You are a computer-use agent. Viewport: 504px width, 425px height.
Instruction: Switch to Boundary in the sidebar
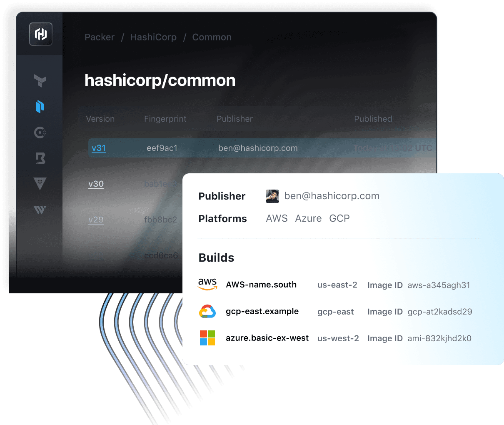point(40,158)
